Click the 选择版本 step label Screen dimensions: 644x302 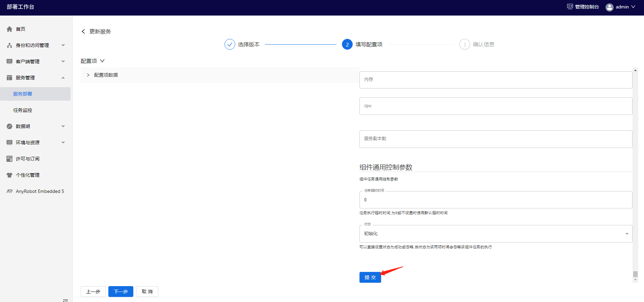(249, 44)
